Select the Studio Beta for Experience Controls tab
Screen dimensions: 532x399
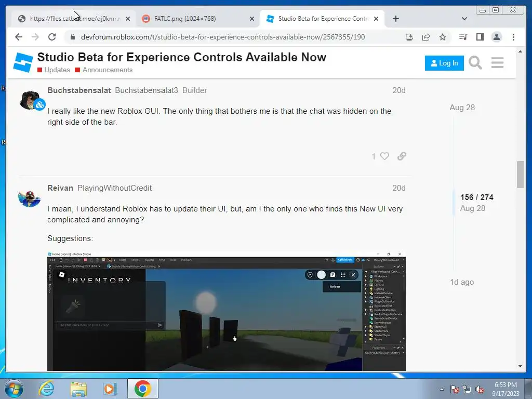[322, 19]
